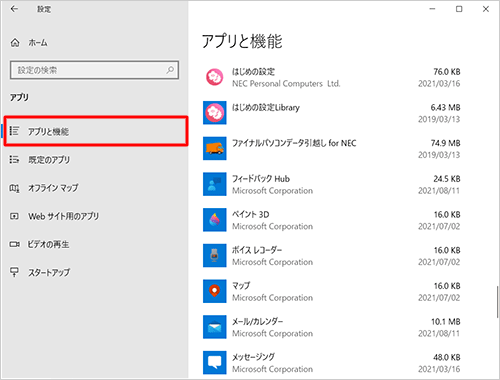Select the はじめの設定Library app name

[x=266, y=107]
